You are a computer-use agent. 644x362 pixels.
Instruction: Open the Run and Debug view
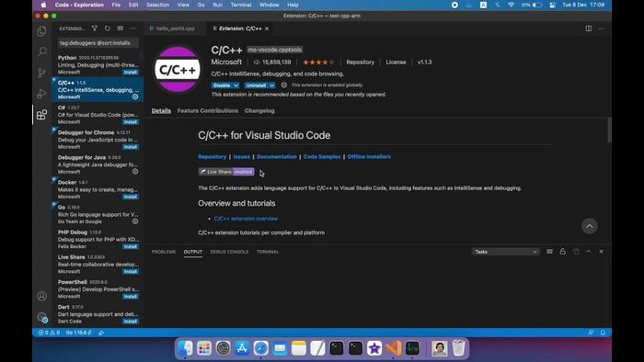[x=42, y=94]
